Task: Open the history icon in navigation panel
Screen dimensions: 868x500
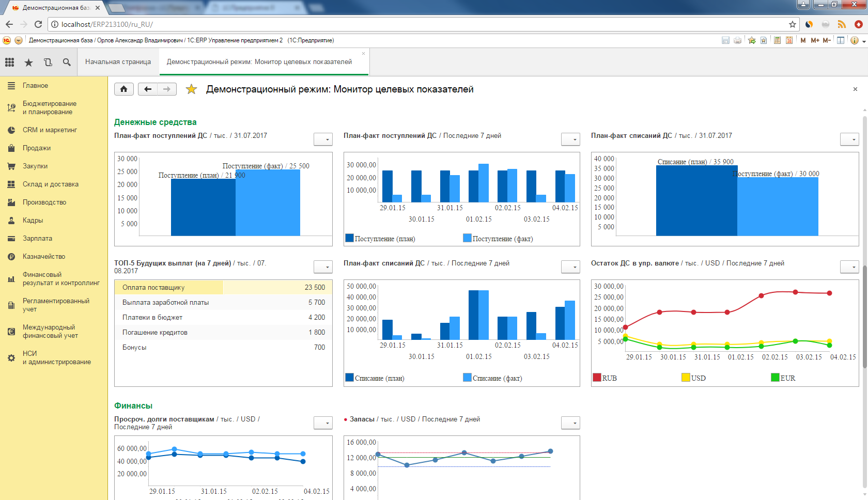Action: (x=48, y=62)
